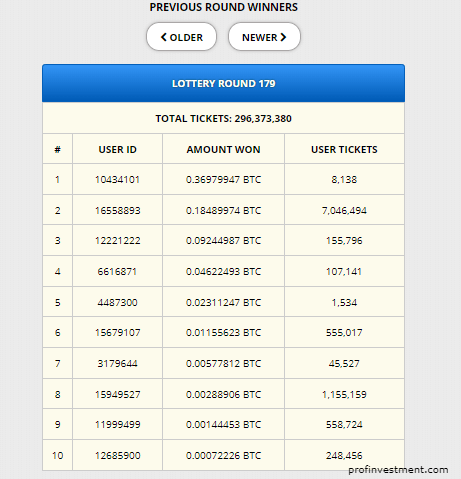Click user ID 16558893 in row 2
Screen dimensions: 461x479
coord(117,211)
